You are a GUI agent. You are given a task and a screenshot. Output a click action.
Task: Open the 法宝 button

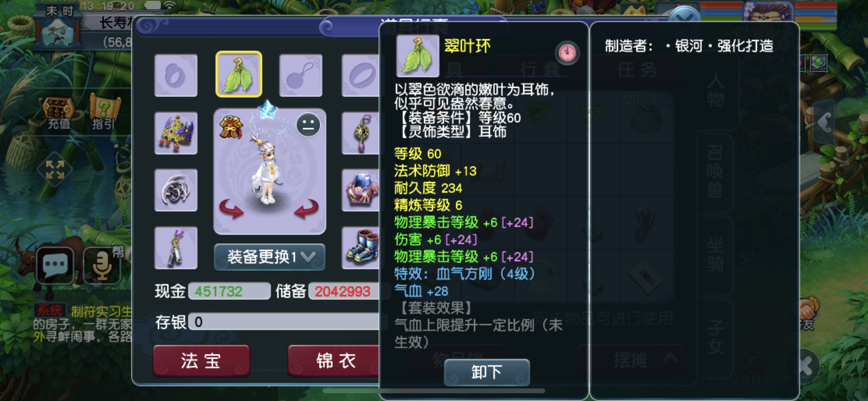(x=201, y=360)
